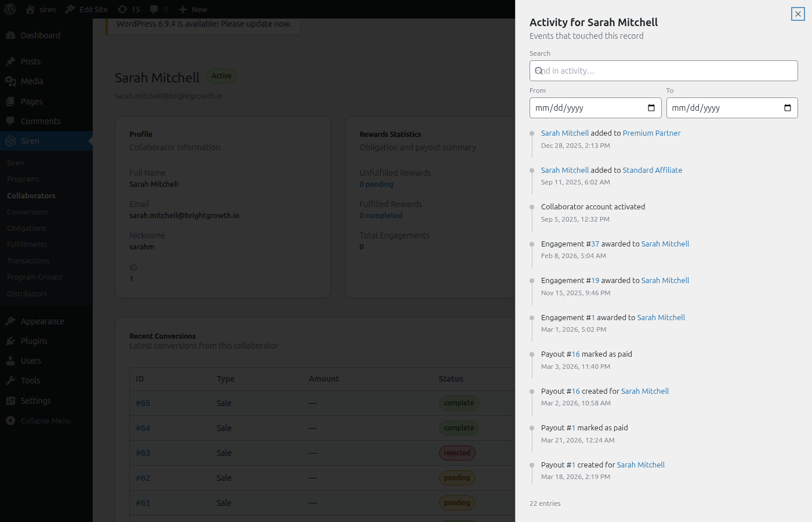Open the Premium Partner link in the activity feed

(x=651, y=133)
